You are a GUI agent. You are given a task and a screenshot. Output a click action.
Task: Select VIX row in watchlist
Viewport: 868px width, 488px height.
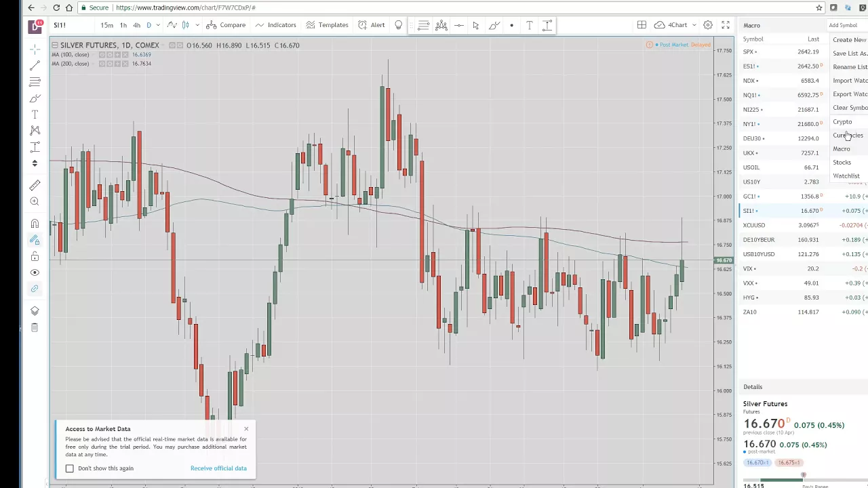point(803,268)
